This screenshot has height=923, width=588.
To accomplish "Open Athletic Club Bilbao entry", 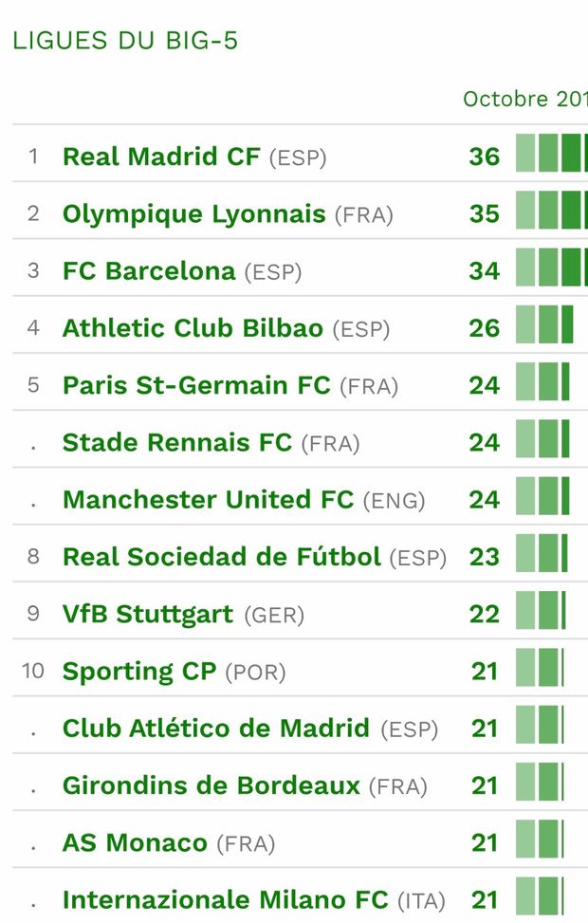I will coord(193,328).
